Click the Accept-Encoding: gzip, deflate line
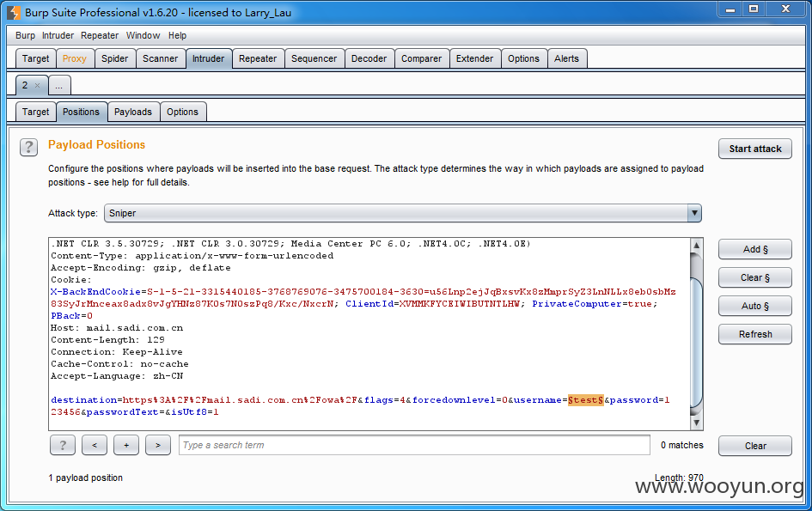812x511 pixels. (x=141, y=268)
